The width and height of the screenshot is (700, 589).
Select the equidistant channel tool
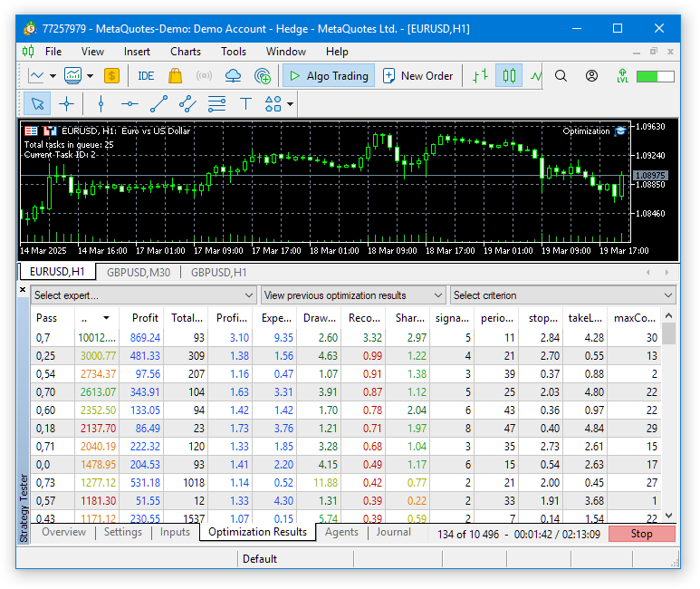pos(188,103)
